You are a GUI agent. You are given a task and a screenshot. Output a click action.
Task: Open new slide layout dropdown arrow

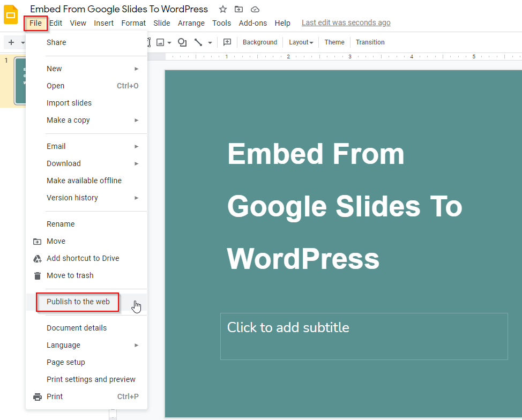click(x=23, y=43)
